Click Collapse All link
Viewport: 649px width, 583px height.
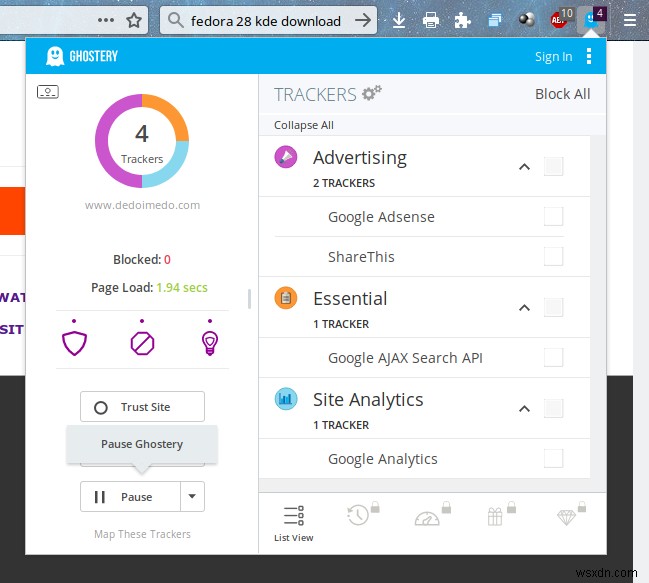pyautogui.click(x=304, y=125)
